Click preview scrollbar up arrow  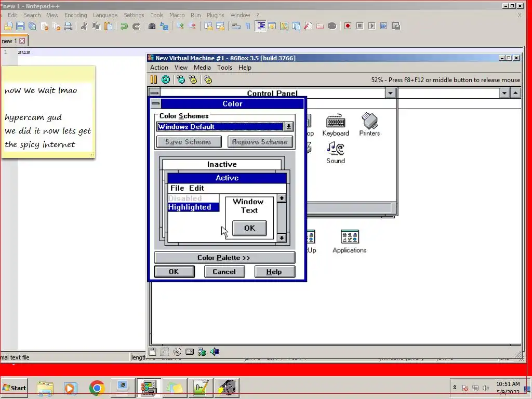click(x=282, y=198)
